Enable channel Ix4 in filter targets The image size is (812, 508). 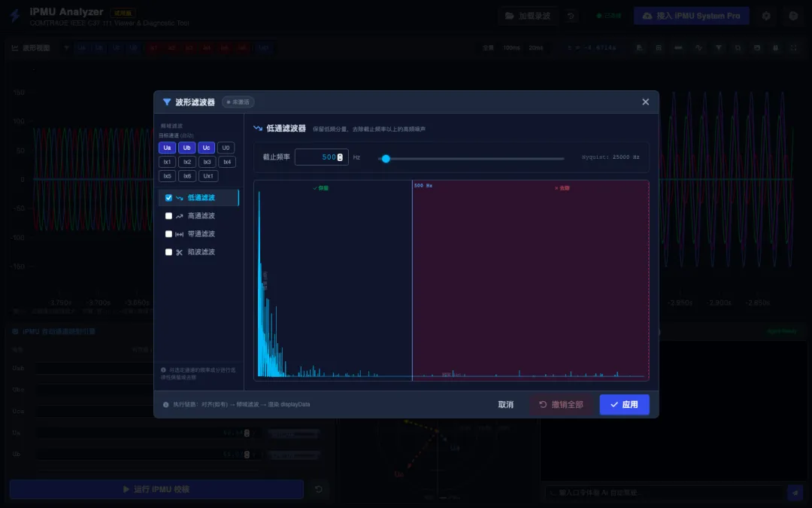[227, 162]
